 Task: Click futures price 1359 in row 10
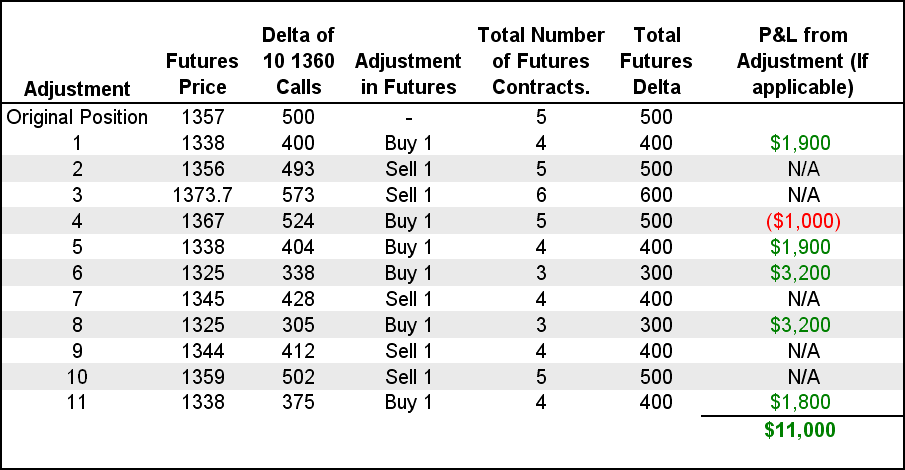coord(203,377)
